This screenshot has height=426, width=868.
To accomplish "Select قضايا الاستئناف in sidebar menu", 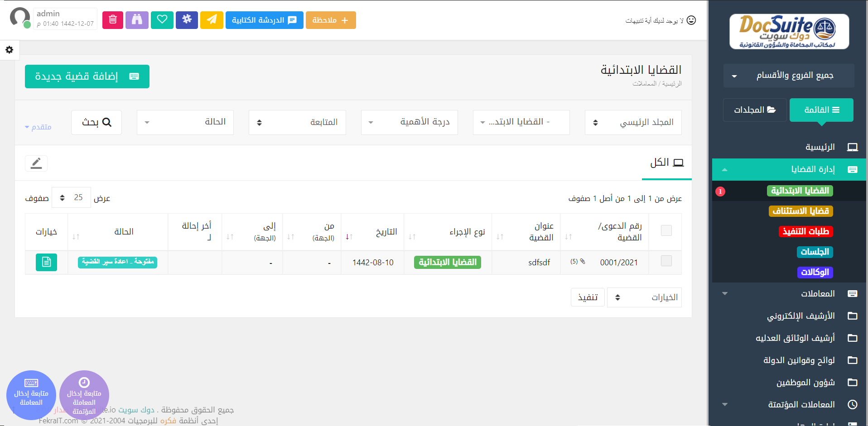I will tap(800, 211).
